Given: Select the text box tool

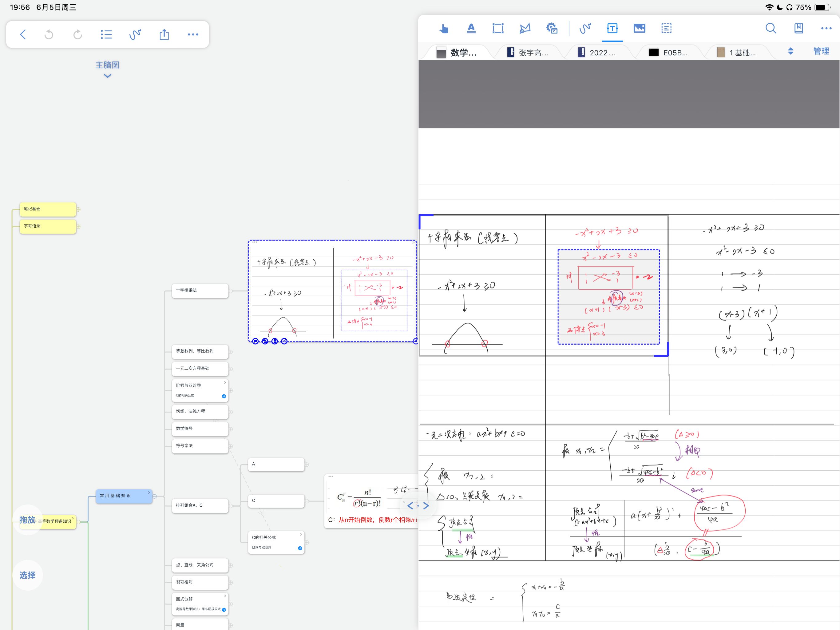Looking at the screenshot, I should pyautogui.click(x=612, y=29).
